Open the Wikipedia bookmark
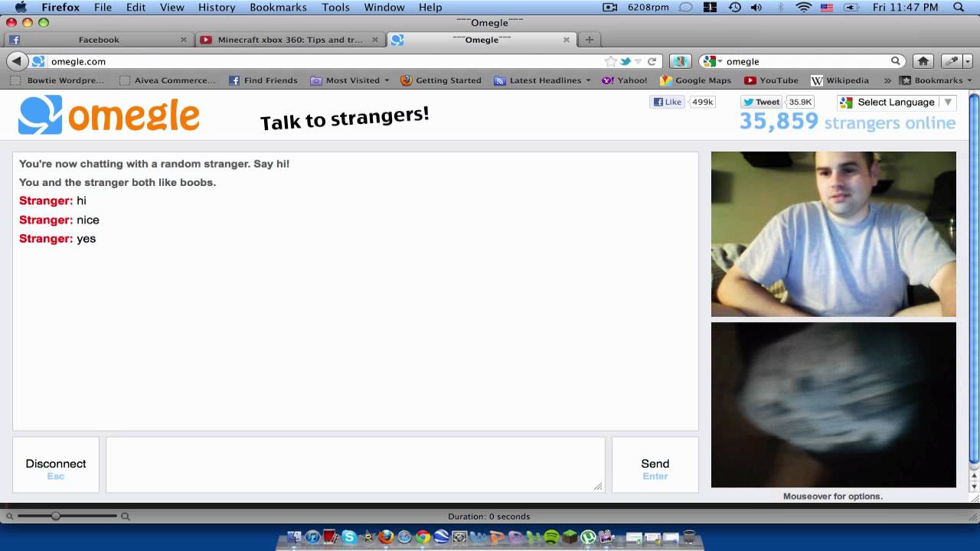Image resolution: width=980 pixels, height=551 pixels. [x=840, y=80]
